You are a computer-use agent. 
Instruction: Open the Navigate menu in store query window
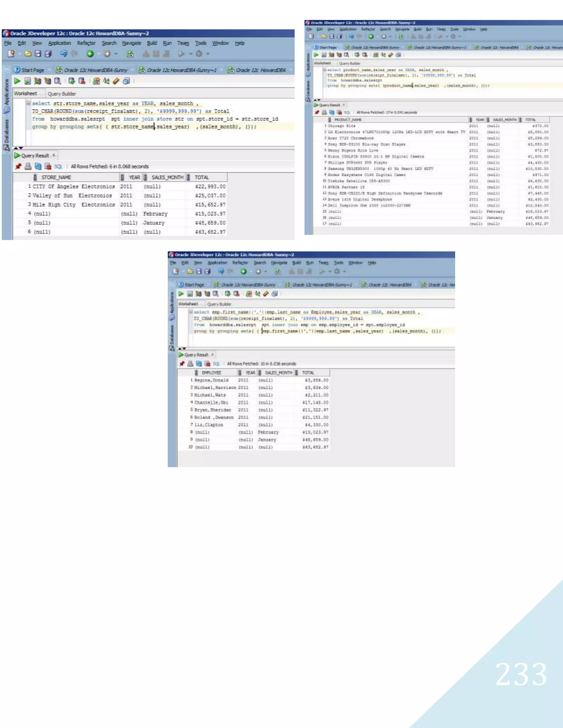click(132, 43)
